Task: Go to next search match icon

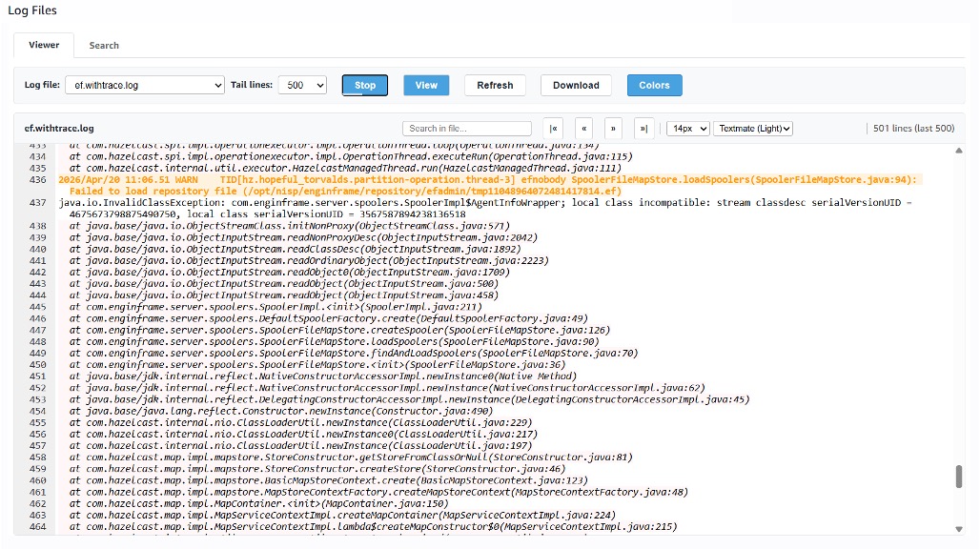Action: pos(614,129)
